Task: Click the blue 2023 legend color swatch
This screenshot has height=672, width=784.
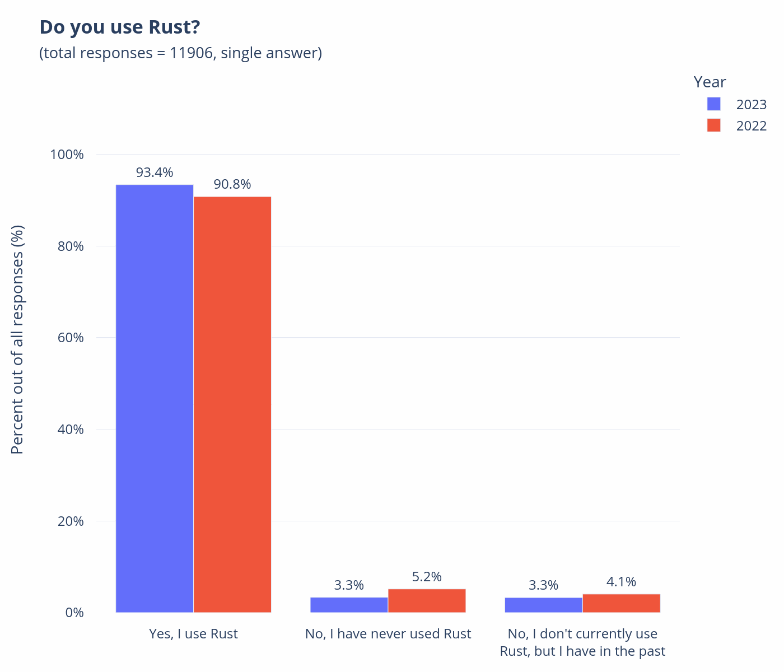Action: 713,104
